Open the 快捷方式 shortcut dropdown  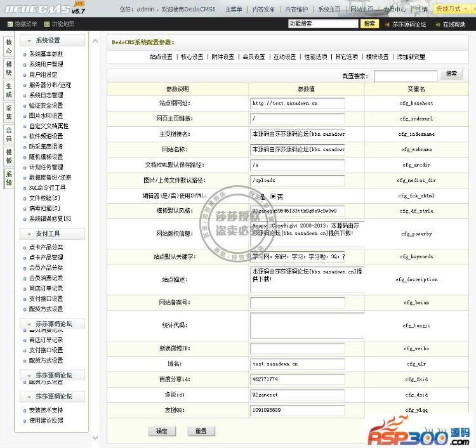(452, 9)
